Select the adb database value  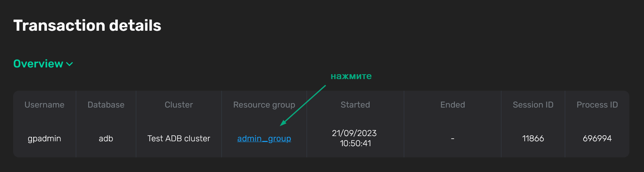(106, 139)
